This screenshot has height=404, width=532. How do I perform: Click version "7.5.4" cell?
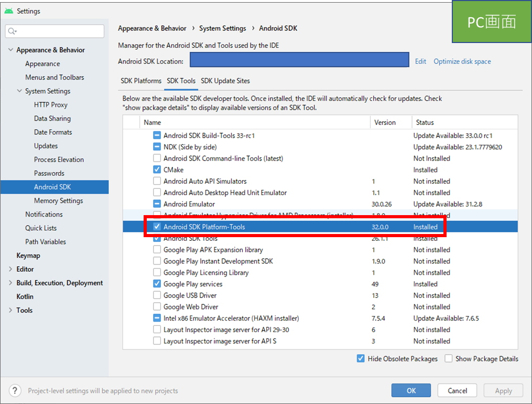[378, 318]
